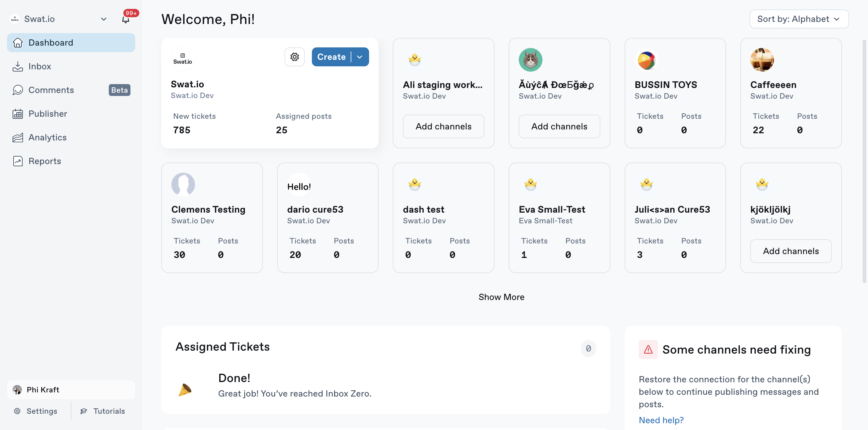
Task: Open the Tutorials graduation cap link
Action: pyautogui.click(x=103, y=411)
